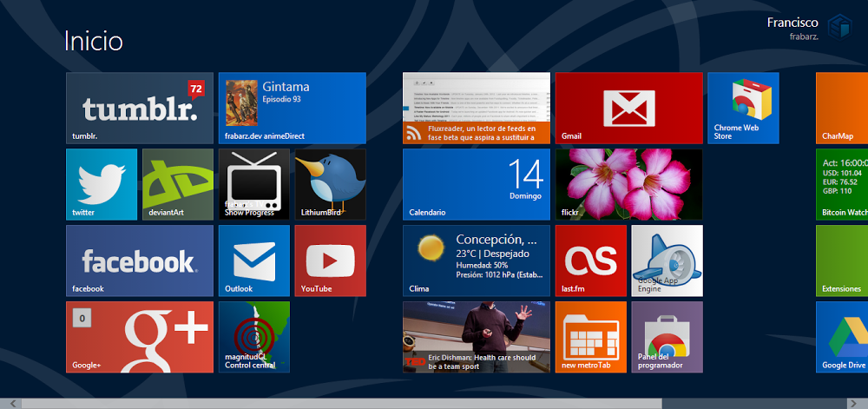Open the Google+ tile
This screenshot has height=409, width=868.
140,337
